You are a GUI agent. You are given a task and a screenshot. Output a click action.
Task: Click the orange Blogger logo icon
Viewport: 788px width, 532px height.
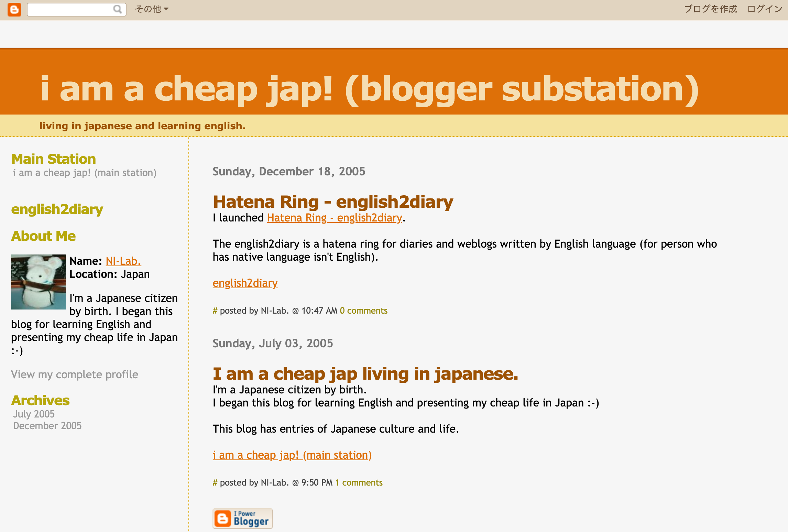point(14,9)
